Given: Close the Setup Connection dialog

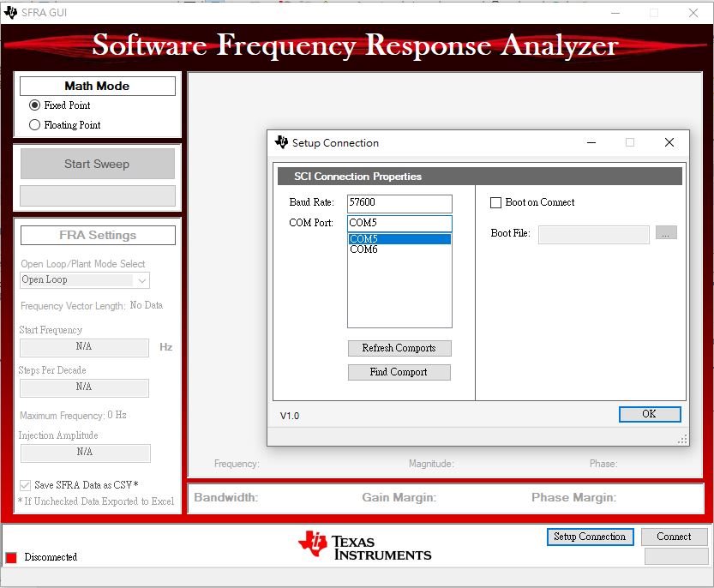Looking at the screenshot, I should pos(669,142).
